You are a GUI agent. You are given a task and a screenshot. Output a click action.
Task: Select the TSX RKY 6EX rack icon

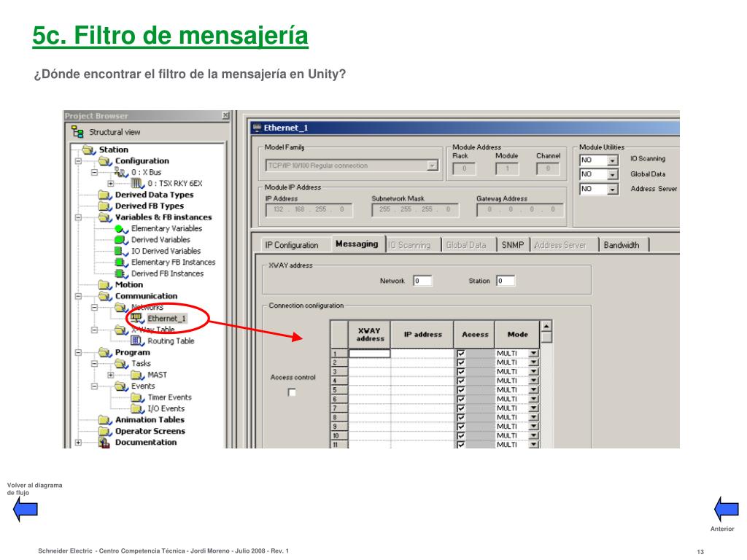137,183
